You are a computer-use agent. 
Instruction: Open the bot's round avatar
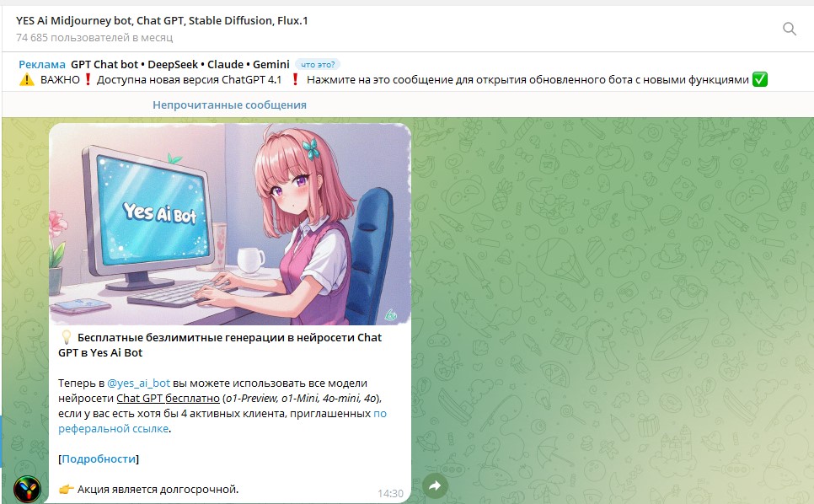click(x=27, y=489)
